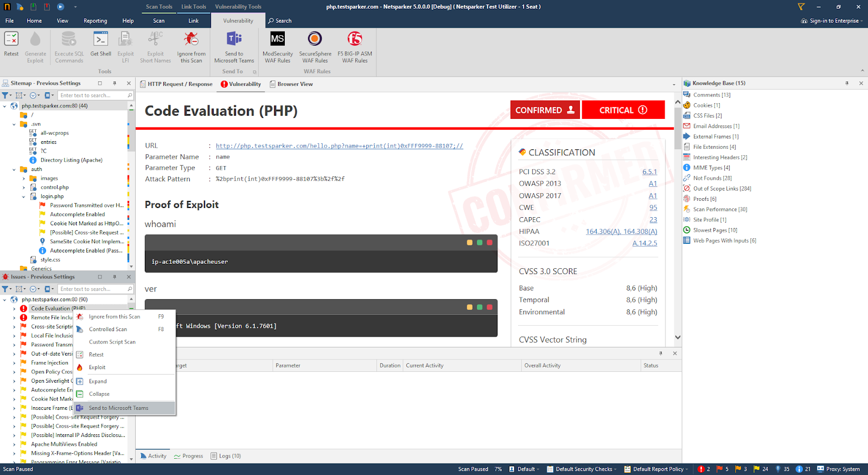Expand the images folder in the sitemap
The width and height of the screenshot is (868, 475).
[x=24, y=179]
